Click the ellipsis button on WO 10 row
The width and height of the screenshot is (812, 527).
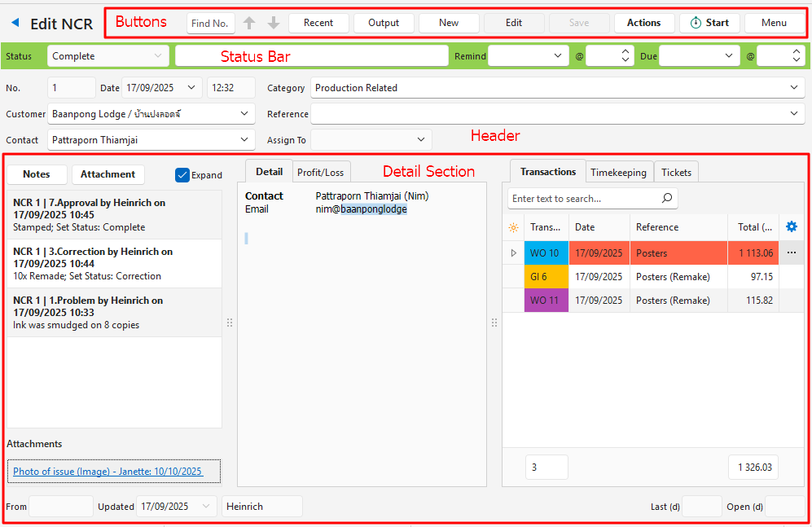point(791,253)
